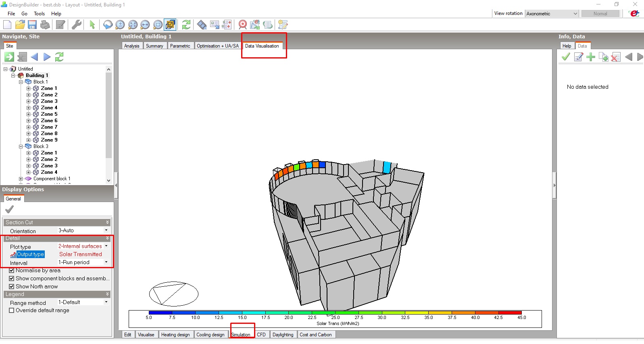Uncheck Show North arrow

click(12, 286)
